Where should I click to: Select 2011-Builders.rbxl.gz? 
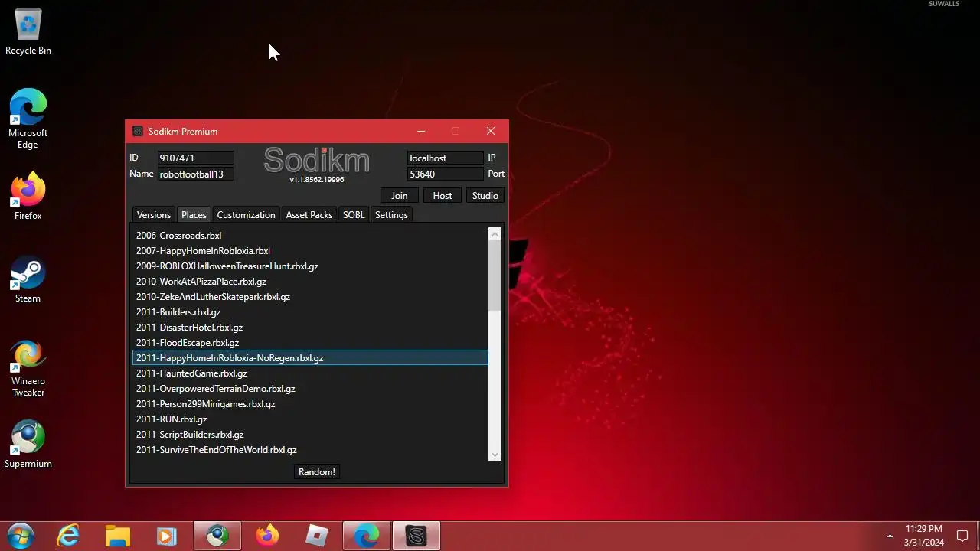point(310,312)
